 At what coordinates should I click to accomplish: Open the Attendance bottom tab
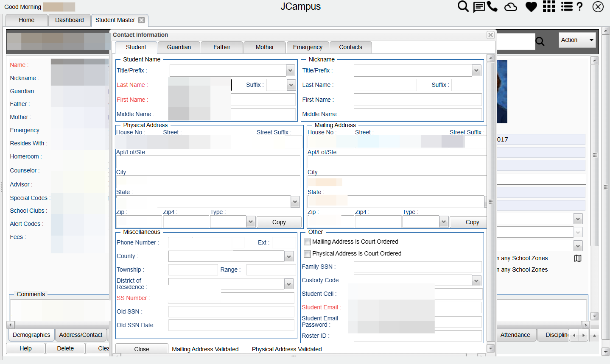pyautogui.click(x=515, y=335)
